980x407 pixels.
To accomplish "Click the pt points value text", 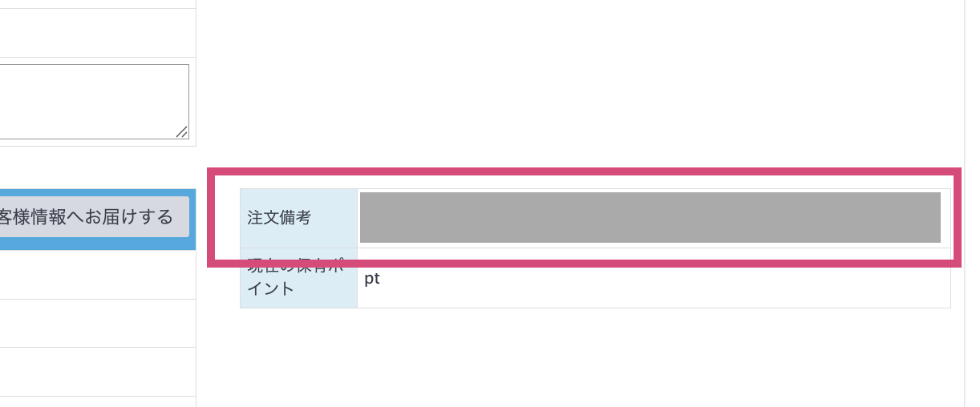I will 372,279.
